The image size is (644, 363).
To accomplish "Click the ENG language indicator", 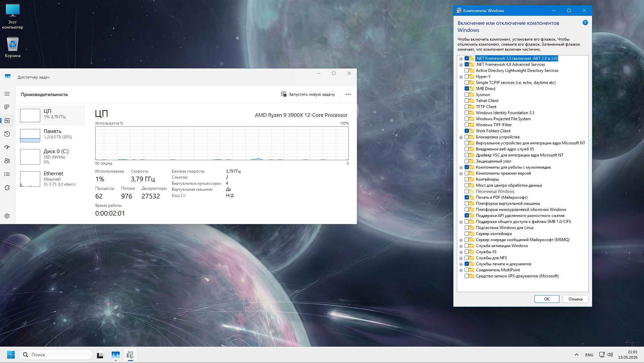I will [589, 355].
